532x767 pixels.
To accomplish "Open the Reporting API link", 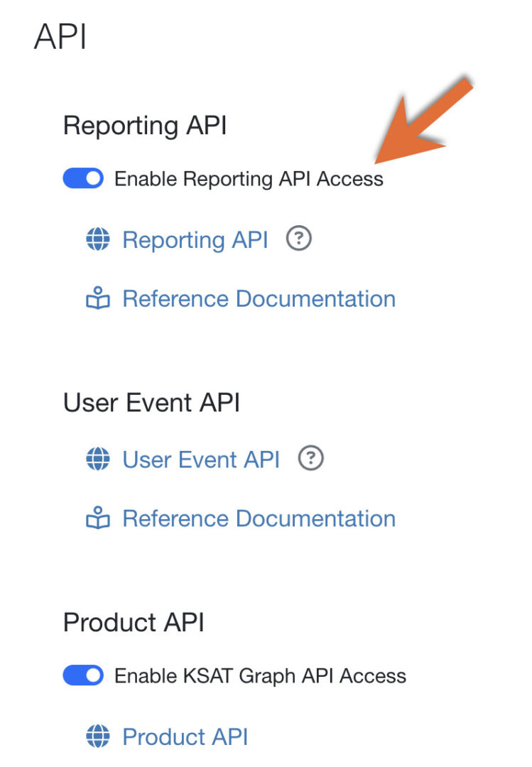I will click(195, 240).
